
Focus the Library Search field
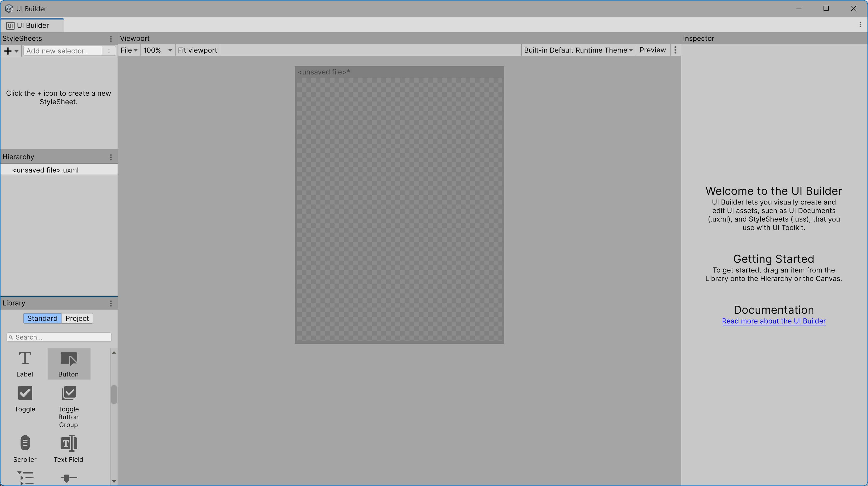click(59, 337)
